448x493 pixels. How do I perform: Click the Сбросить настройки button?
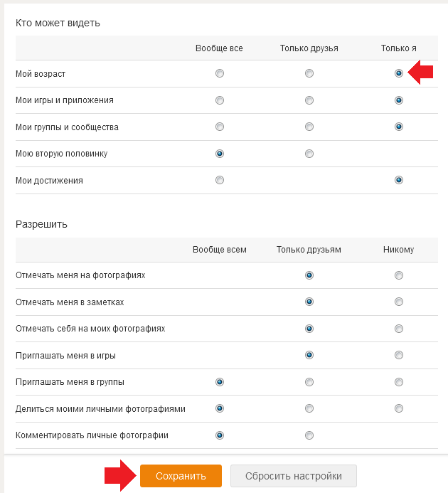(293, 476)
